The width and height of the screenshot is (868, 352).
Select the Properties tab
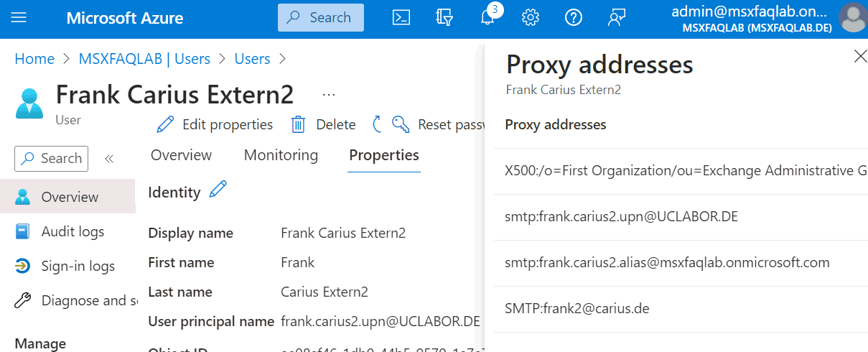coord(384,155)
